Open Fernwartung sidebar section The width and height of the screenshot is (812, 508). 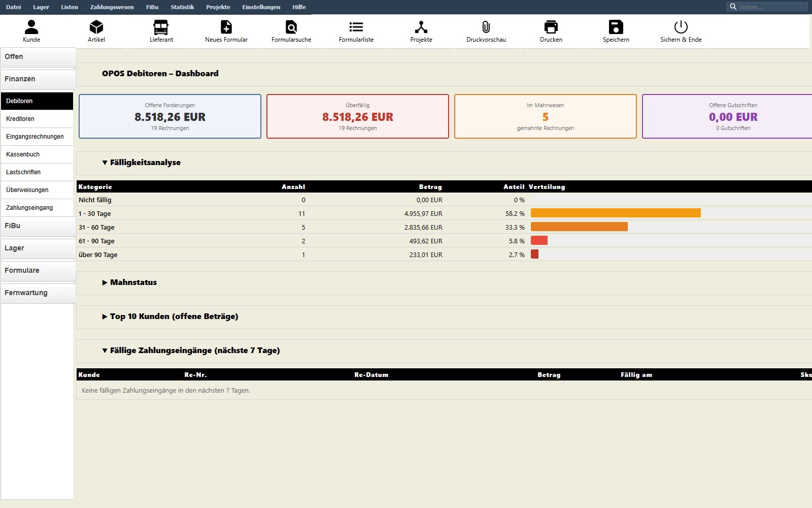click(x=38, y=293)
